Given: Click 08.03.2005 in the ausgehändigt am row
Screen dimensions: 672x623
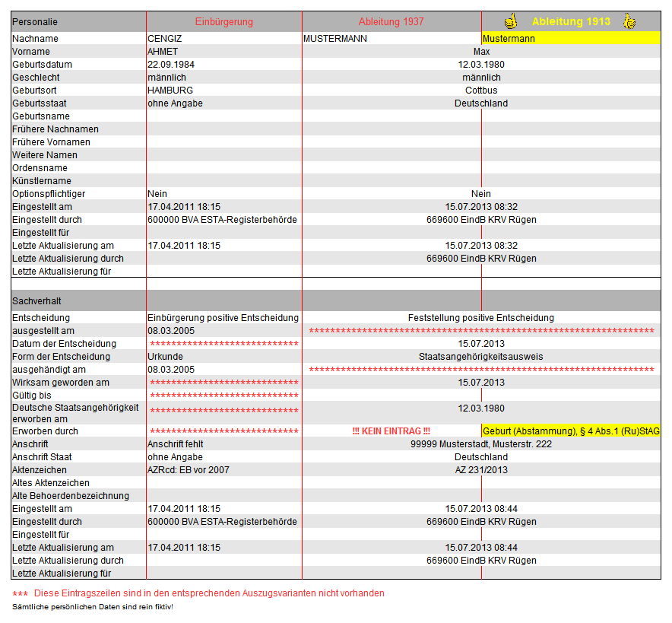Looking at the screenshot, I should click(171, 370).
